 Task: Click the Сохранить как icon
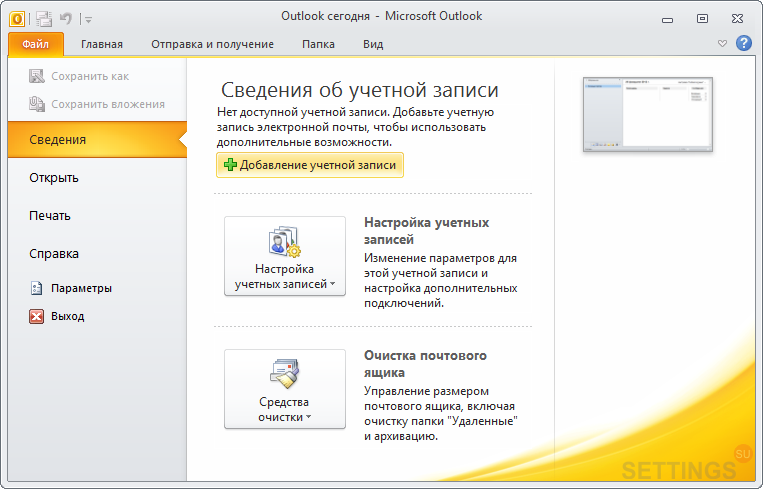pyautogui.click(x=36, y=76)
